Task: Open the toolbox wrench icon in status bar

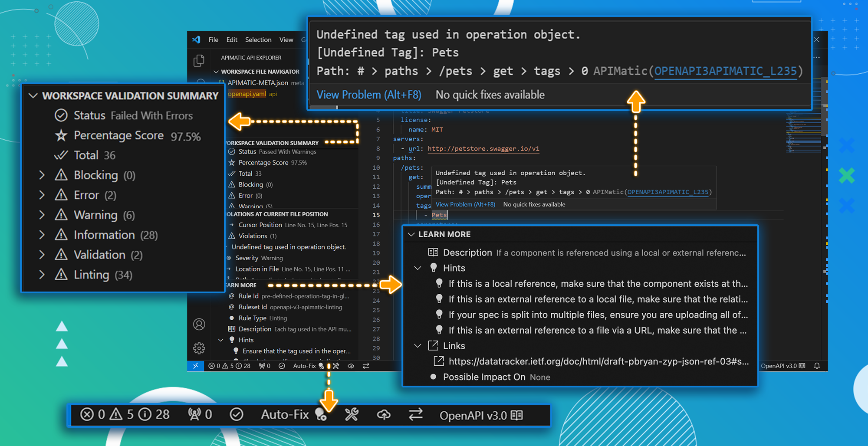Action: [x=352, y=415]
